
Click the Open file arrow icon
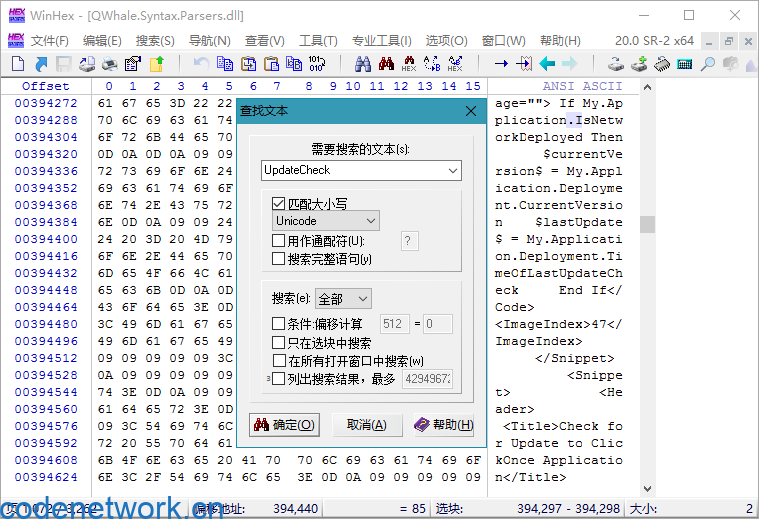41,63
